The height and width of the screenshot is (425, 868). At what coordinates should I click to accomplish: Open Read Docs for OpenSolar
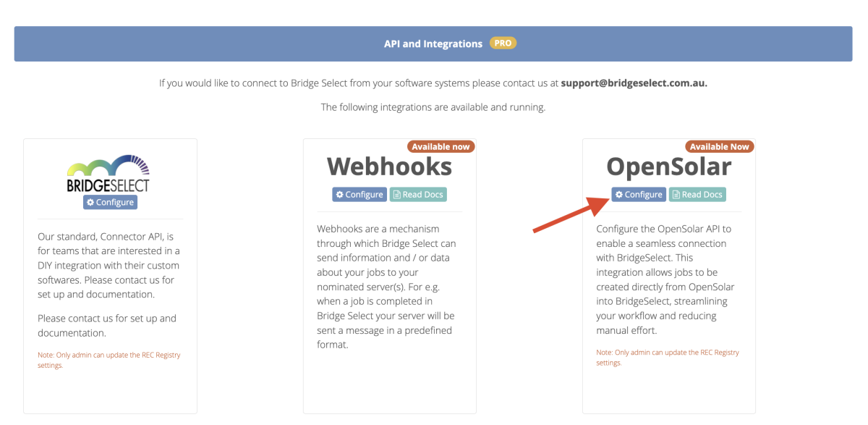[697, 195]
